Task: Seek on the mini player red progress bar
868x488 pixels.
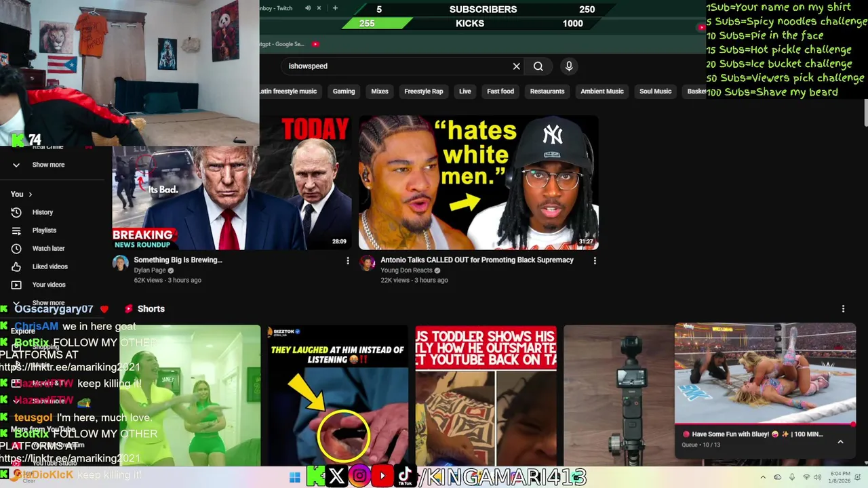Action: tap(765, 424)
